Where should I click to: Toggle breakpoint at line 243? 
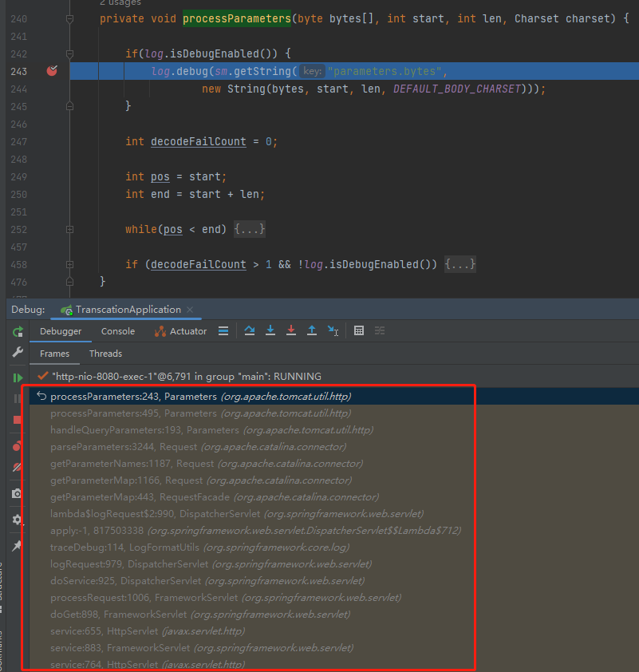tap(52, 71)
